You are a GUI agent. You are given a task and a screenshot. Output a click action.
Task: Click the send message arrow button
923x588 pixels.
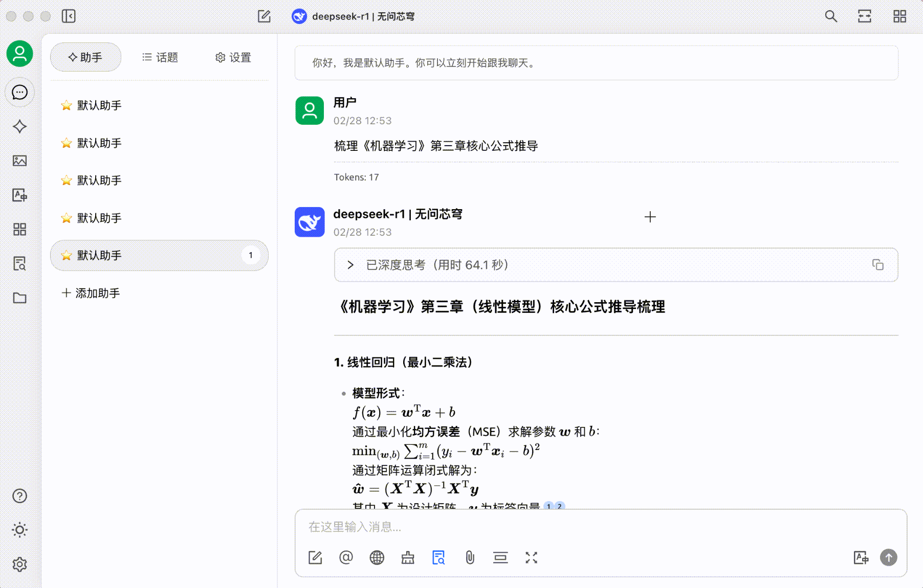[x=888, y=557]
